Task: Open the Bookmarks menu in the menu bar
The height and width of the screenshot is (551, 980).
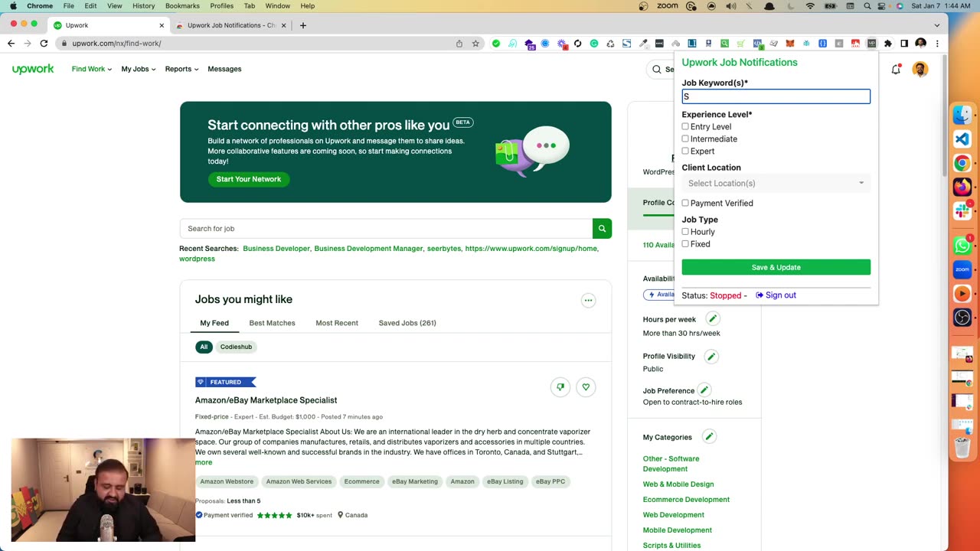Action: pos(182,6)
